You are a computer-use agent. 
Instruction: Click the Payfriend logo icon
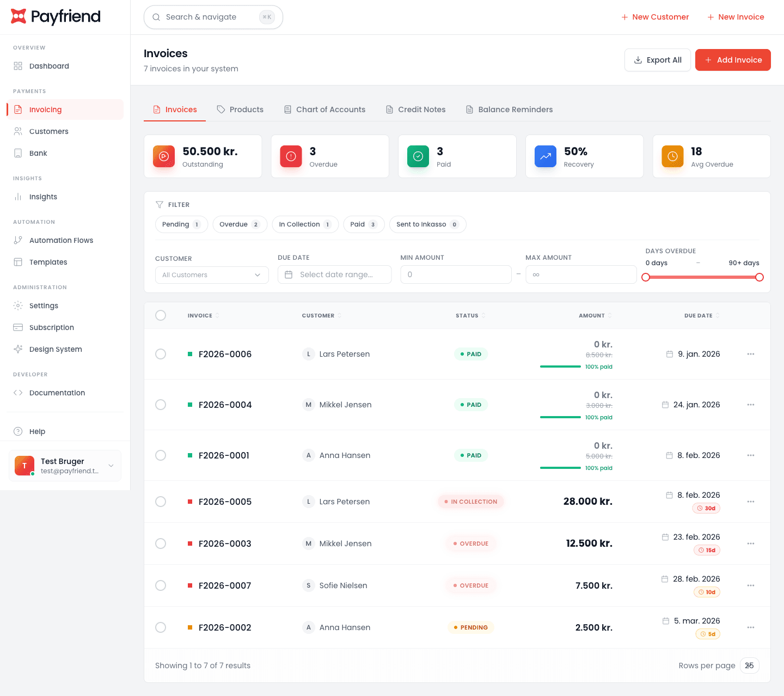[x=19, y=17]
